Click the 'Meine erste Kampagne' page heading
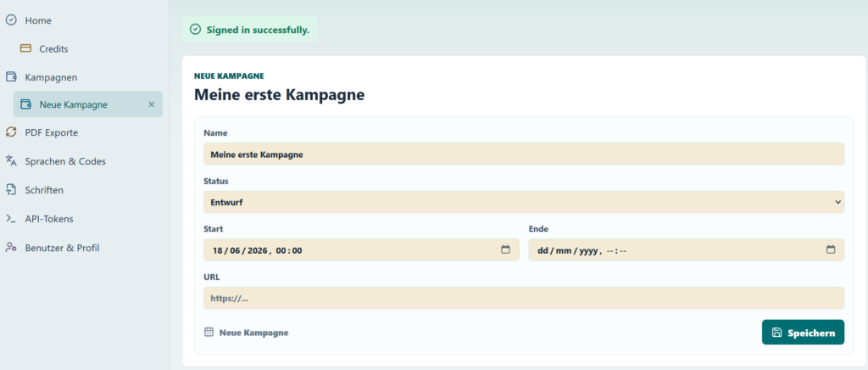 (279, 95)
